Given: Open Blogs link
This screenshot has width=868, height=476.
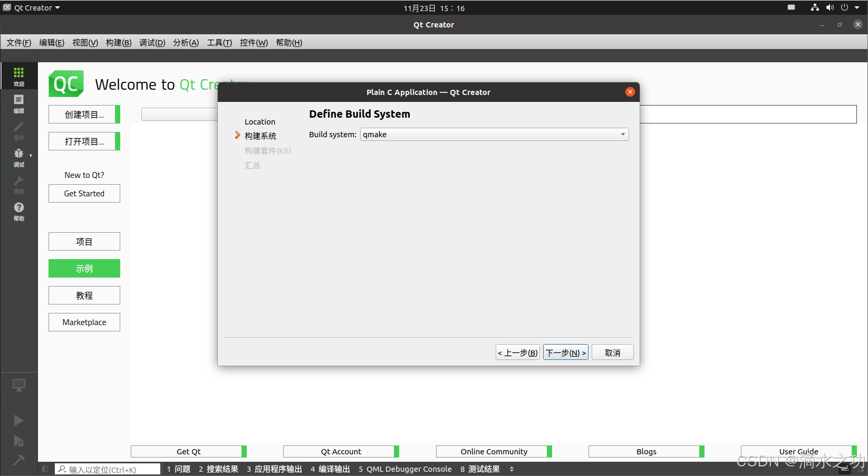Looking at the screenshot, I should (647, 452).
